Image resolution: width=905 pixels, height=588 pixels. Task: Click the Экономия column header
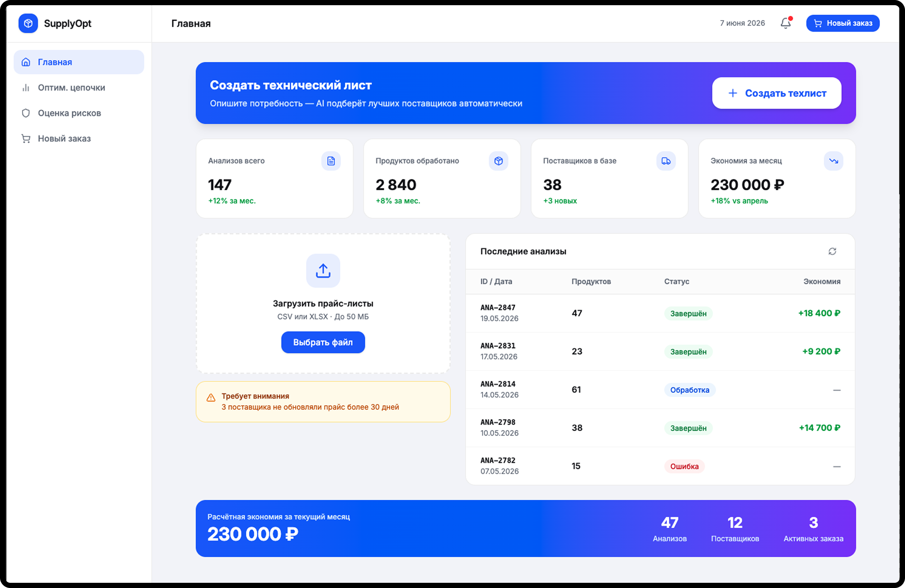click(822, 282)
